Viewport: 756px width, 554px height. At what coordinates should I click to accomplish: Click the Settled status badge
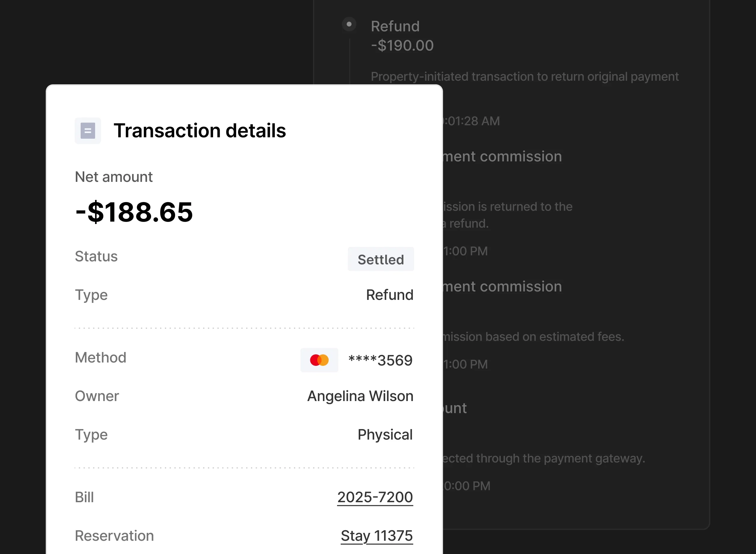coord(381,259)
